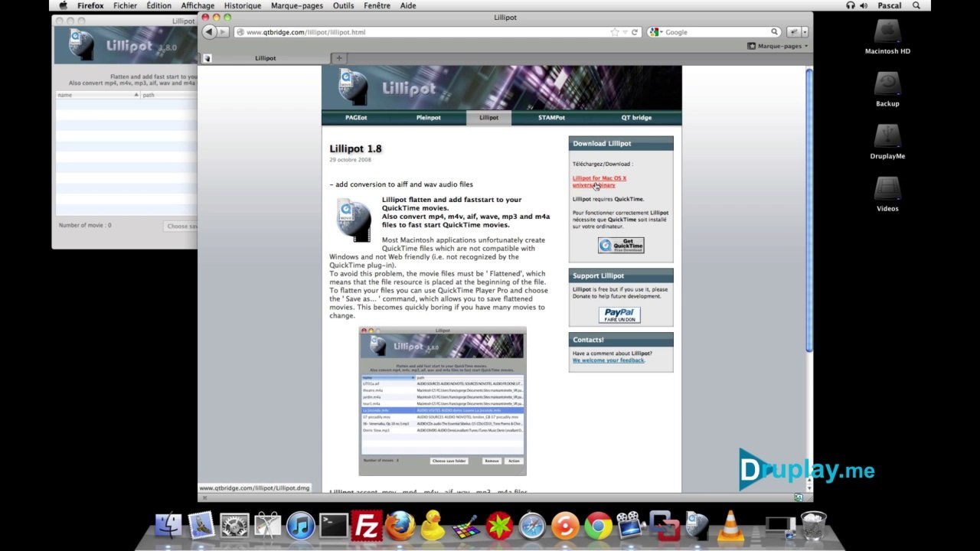Click the volume icon in menu bar

point(864,5)
